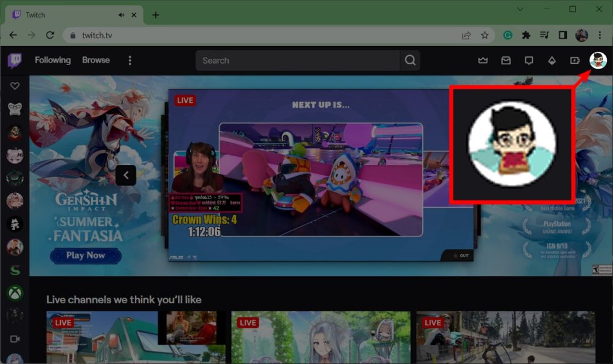This screenshot has width=613, height=364.
Task: Open your profile avatar account menu
Action: [x=596, y=60]
